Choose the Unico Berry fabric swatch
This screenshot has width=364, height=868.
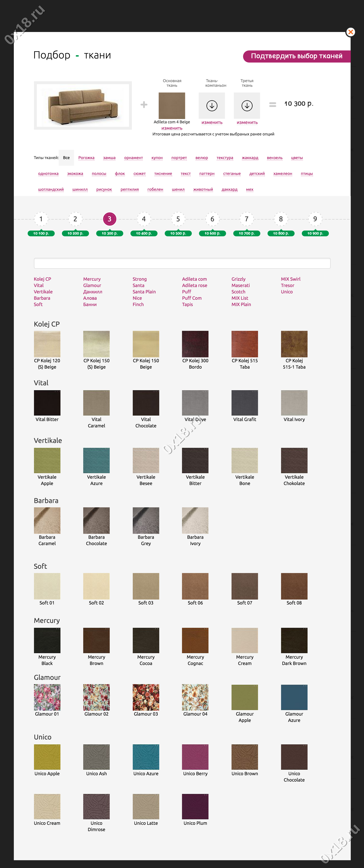click(x=195, y=757)
